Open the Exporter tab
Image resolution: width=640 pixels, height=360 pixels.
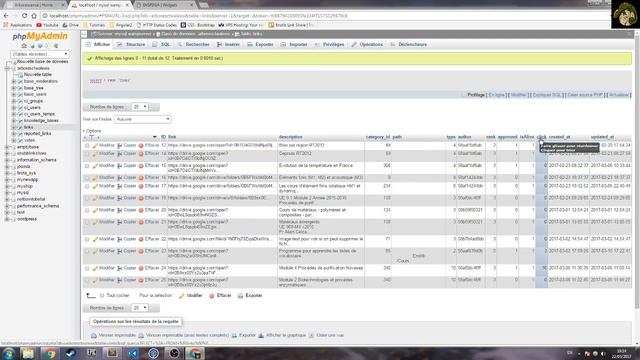(260, 44)
